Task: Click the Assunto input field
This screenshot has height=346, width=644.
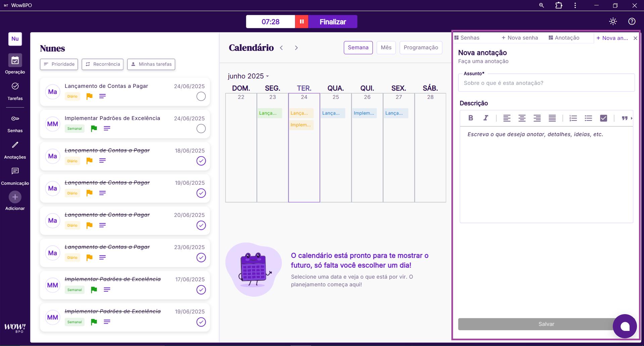Action: (546, 83)
